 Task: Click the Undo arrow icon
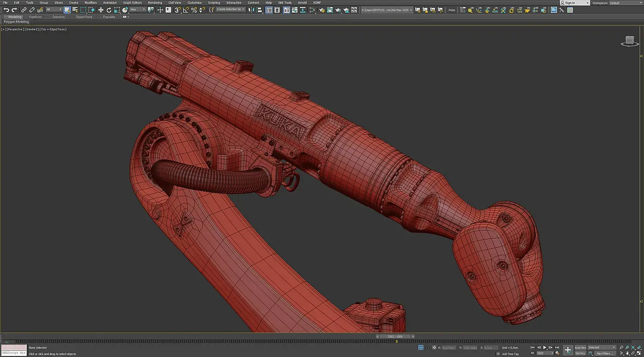[6, 10]
